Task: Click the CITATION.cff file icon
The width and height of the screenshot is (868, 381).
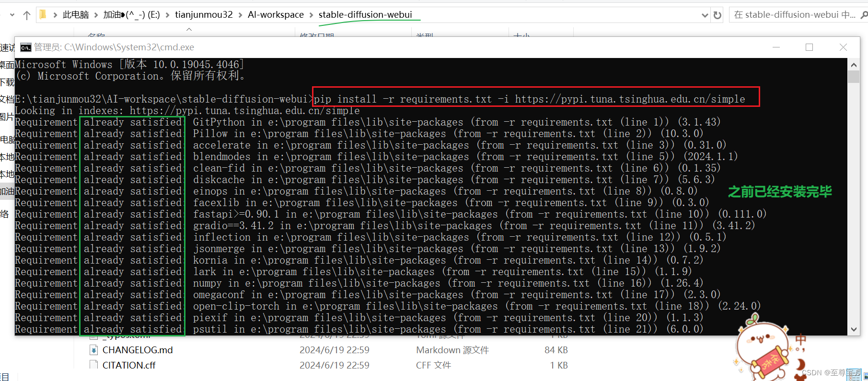Action: click(94, 365)
